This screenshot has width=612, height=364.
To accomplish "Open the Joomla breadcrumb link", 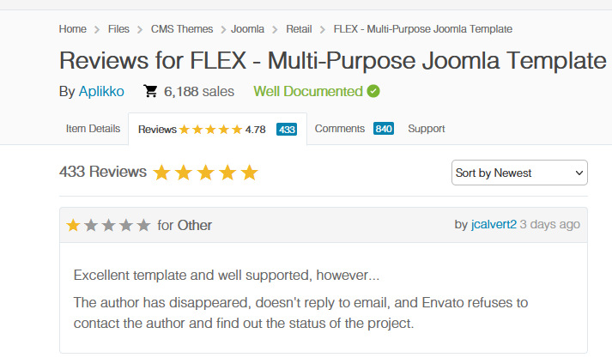I will pos(247,29).
